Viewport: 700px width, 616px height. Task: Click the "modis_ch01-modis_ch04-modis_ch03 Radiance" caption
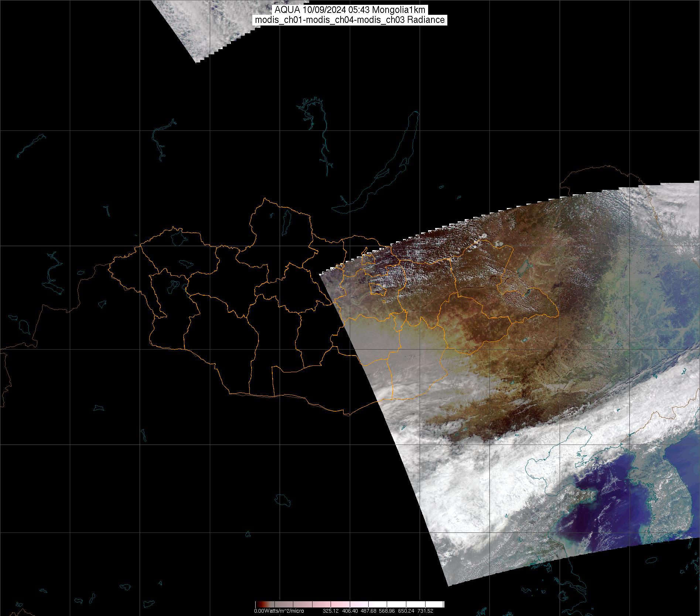pyautogui.click(x=350, y=20)
